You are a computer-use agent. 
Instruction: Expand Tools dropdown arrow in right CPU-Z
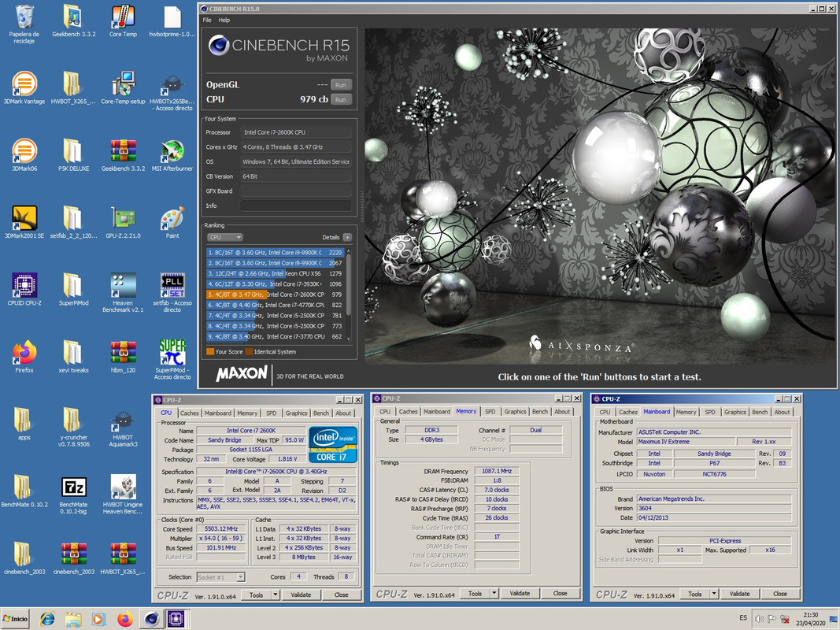pos(714,594)
